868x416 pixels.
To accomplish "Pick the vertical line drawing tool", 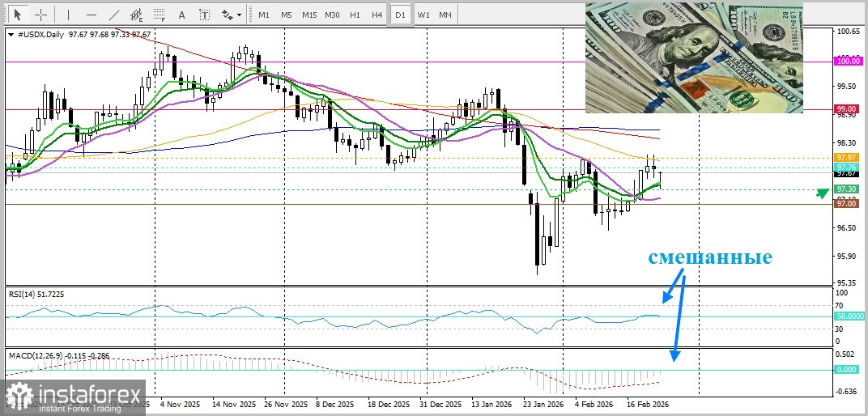I will coord(68,15).
